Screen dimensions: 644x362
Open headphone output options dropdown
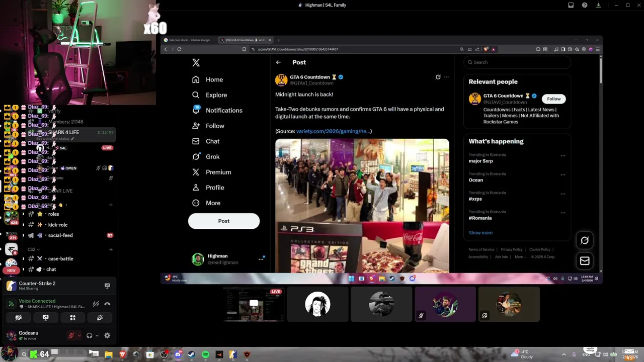pos(97,336)
